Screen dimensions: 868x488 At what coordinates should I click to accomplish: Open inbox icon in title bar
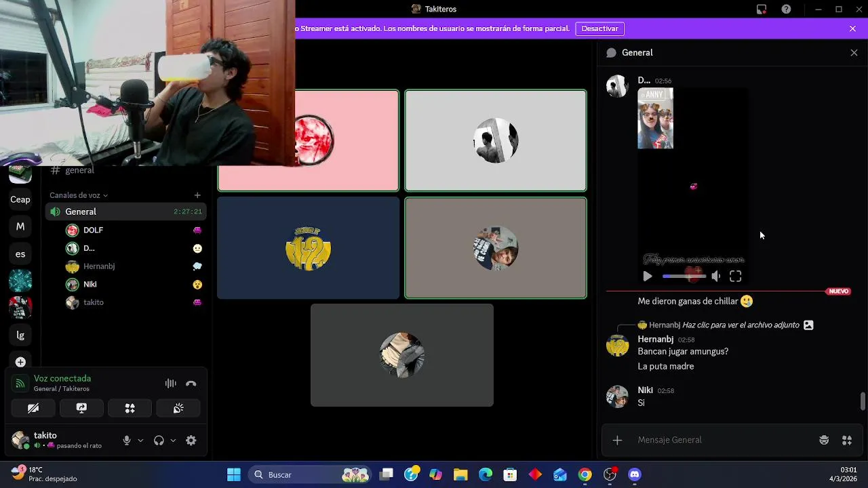762,9
